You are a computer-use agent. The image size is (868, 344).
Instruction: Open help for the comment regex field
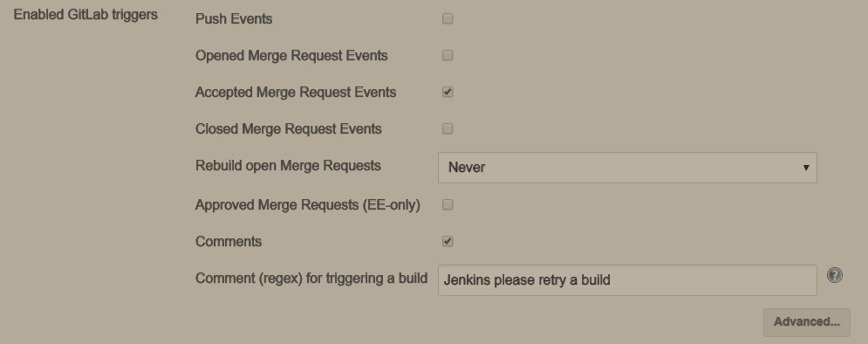click(835, 275)
